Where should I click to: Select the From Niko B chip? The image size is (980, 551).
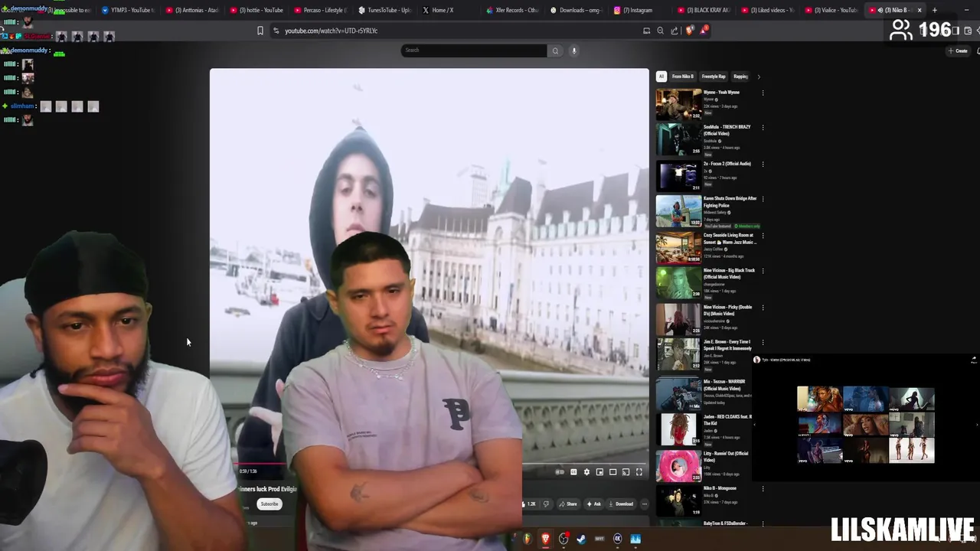tap(682, 77)
